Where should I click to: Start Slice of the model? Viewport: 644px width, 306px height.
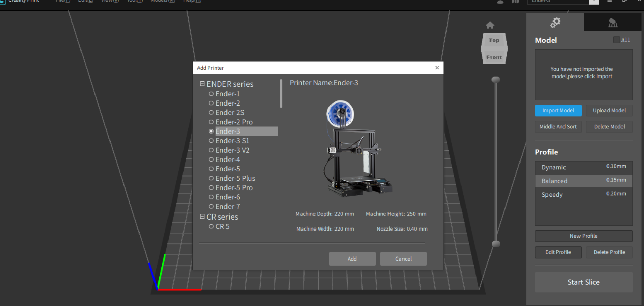pyautogui.click(x=584, y=282)
